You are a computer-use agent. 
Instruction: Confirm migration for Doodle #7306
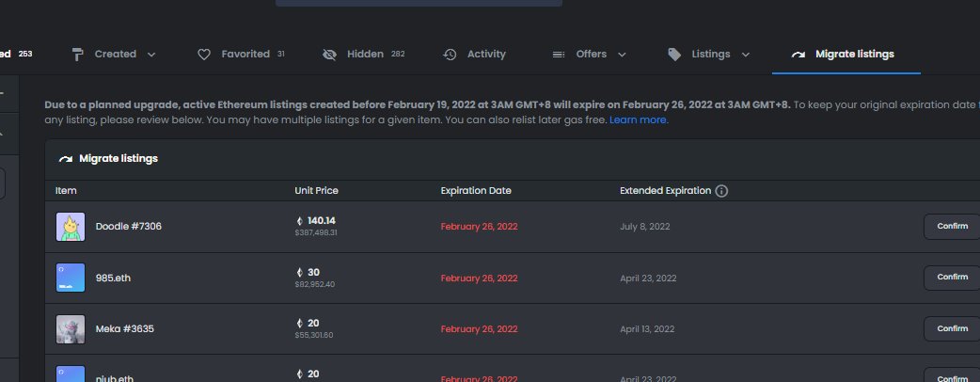[x=952, y=227]
